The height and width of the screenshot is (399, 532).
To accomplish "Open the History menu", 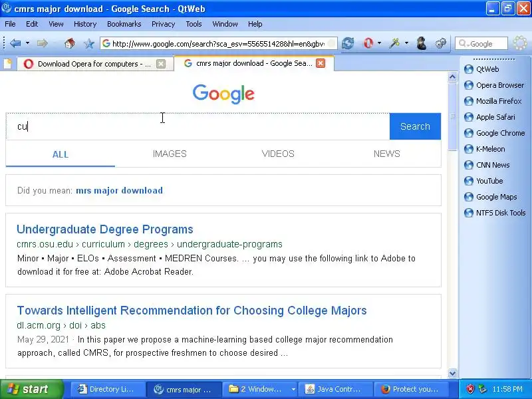I will click(85, 24).
